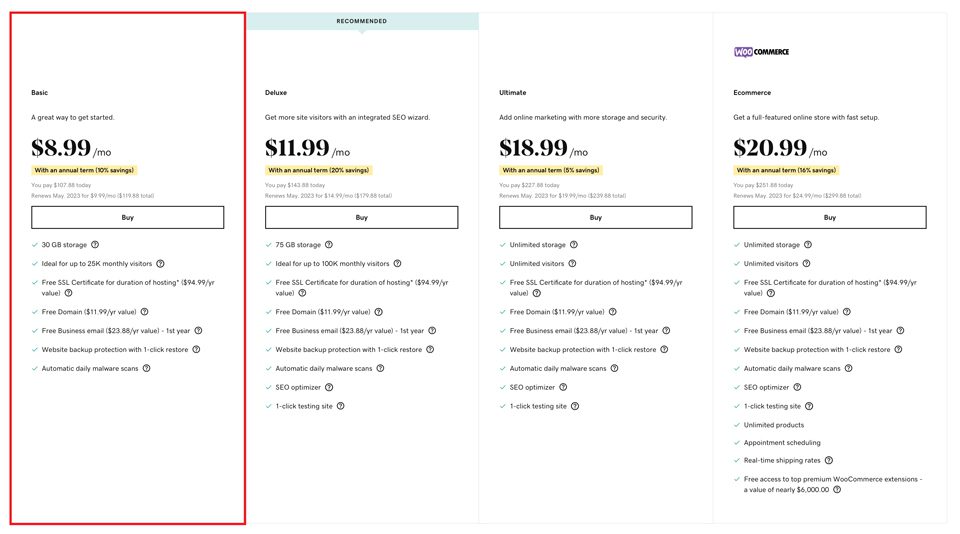Click help icon next to 30 GB storage

[x=95, y=245]
